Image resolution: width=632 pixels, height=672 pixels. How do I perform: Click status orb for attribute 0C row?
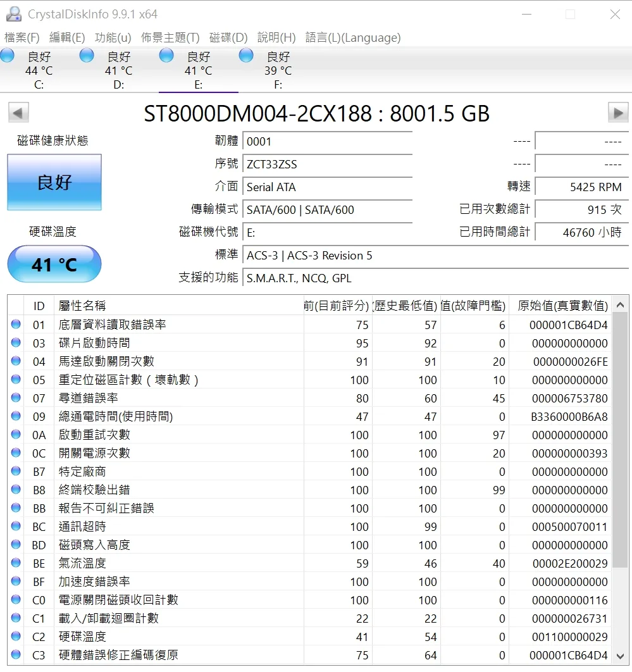pyautogui.click(x=16, y=452)
